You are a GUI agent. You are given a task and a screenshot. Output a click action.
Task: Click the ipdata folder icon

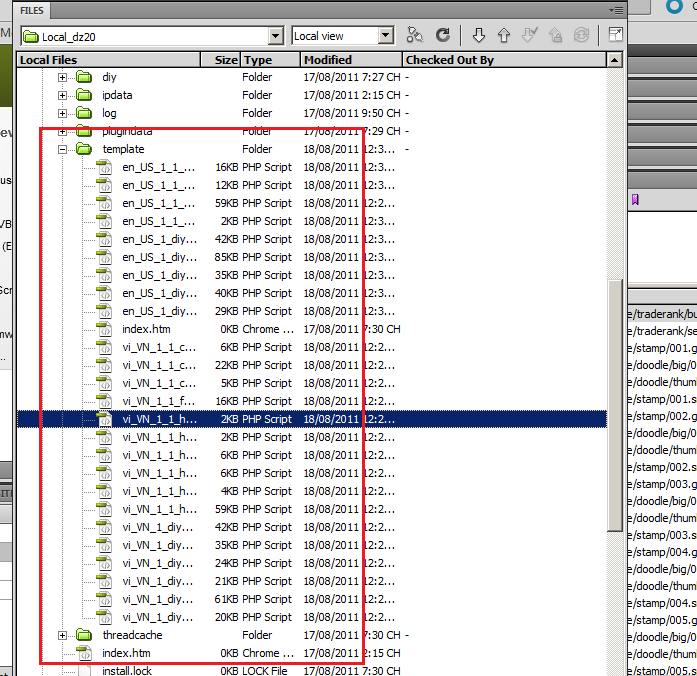click(x=84, y=95)
